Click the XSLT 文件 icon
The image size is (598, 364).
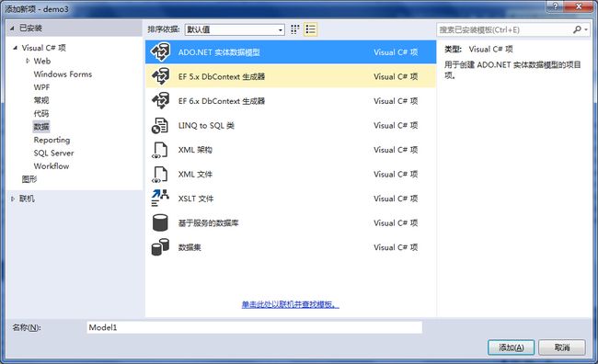coord(160,199)
